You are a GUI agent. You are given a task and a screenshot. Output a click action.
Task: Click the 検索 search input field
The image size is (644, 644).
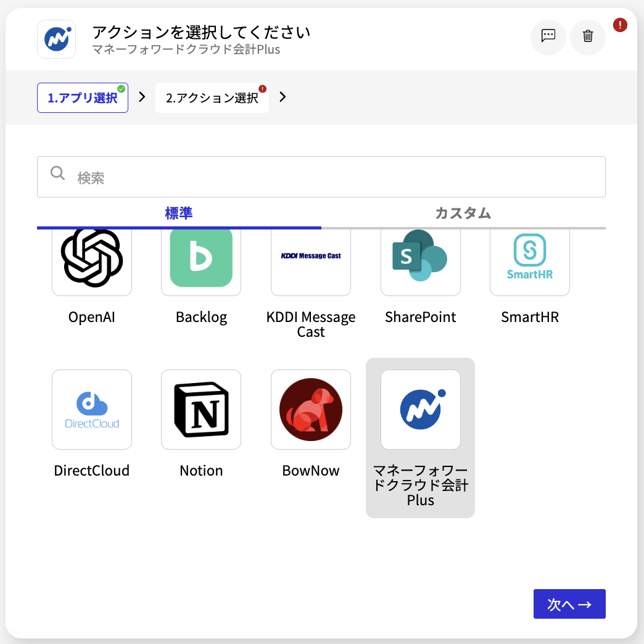point(321,176)
